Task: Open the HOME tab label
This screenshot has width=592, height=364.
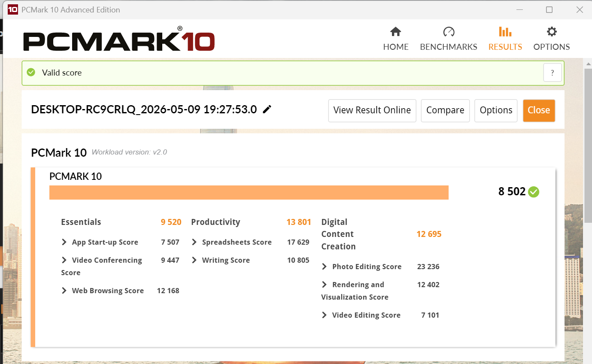Action: (396, 47)
